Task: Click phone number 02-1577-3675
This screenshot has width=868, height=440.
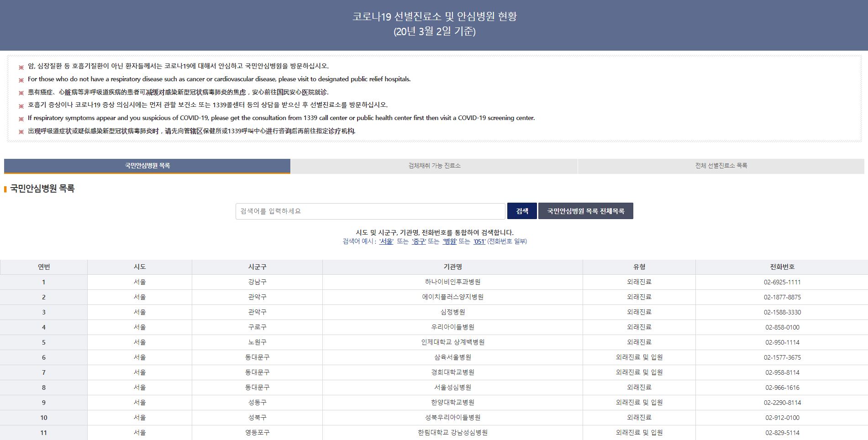Action: pos(782,357)
